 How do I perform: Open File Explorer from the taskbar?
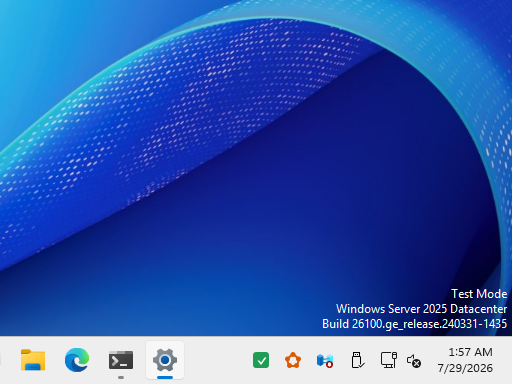pos(33,360)
